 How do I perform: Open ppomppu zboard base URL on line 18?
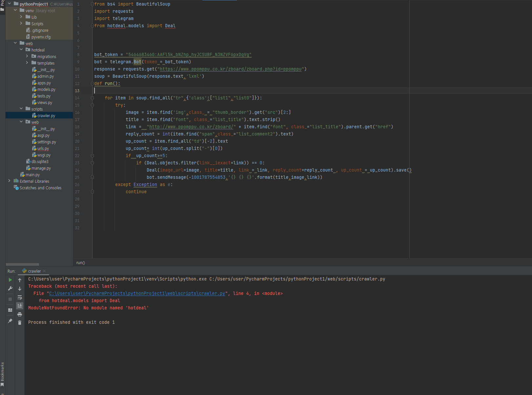coord(191,127)
